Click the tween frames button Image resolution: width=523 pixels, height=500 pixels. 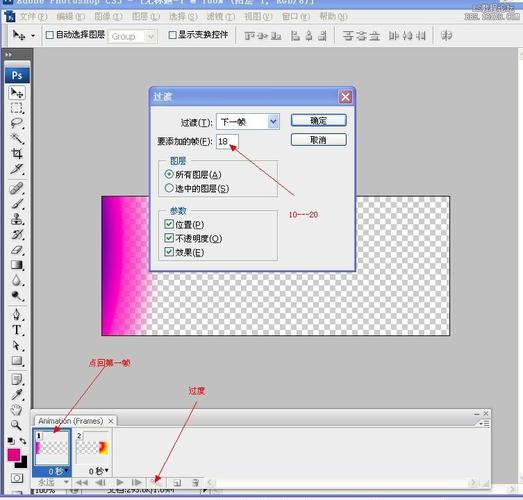pyautogui.click(x=157, y=482)
